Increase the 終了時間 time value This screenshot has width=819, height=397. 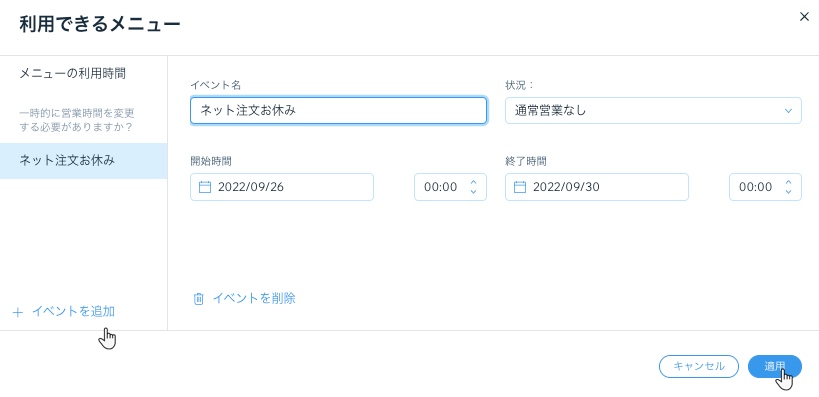point(788,182)
